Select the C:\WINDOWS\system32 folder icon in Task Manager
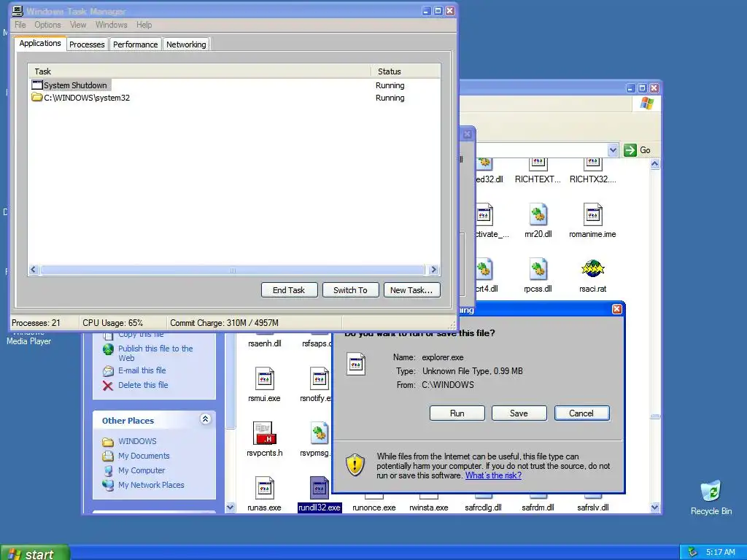747x560 pixels. coord(37,98)
